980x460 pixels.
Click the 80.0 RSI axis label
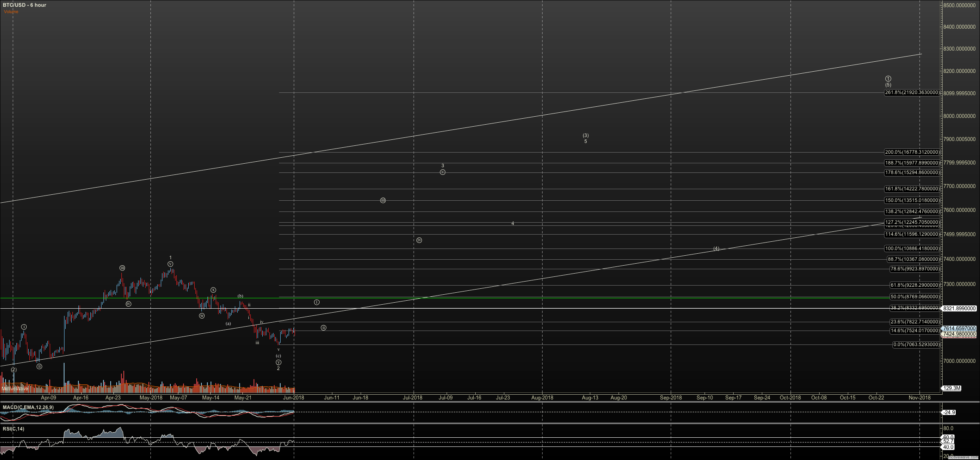948,429
